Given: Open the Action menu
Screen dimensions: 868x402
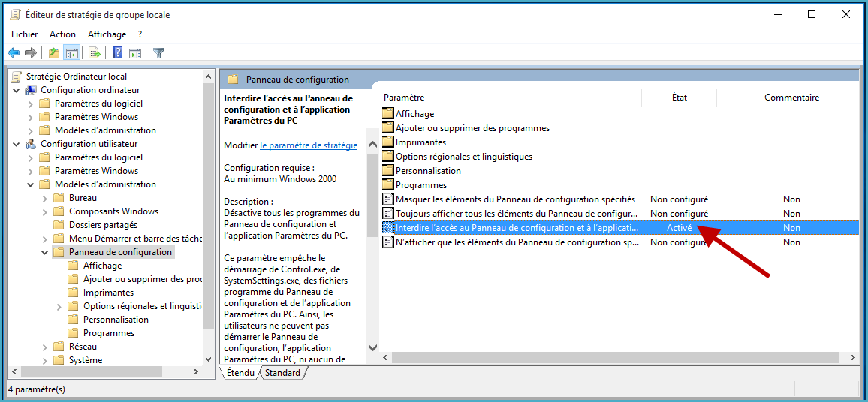Looking at the screenshot, I should pyautogui.click(x=62, y=34).
